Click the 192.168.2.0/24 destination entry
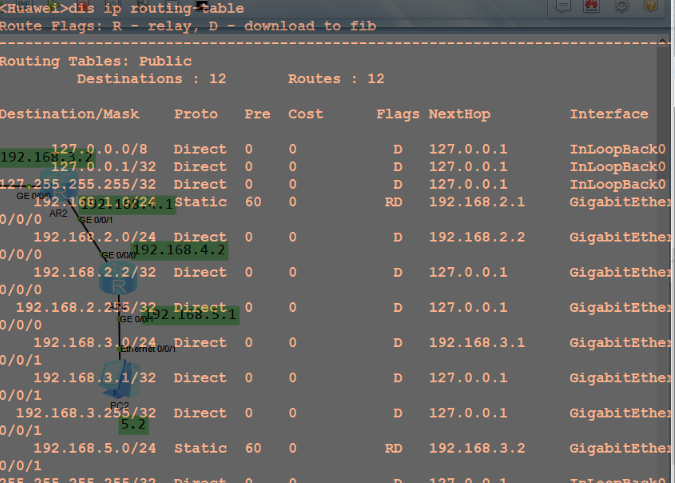675x483 pixels. pyautogui.click(x=95, y=238)
